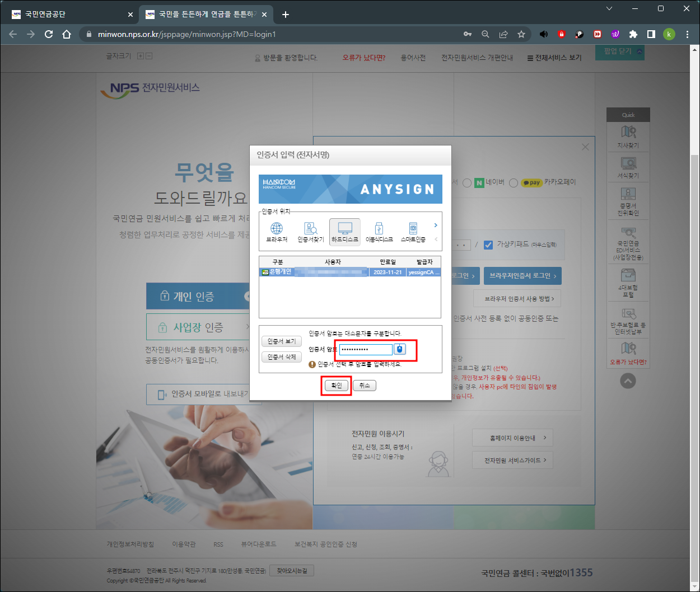
Task: Choose 하드디스크 certificate storage icon
Action: pos(346,231)
